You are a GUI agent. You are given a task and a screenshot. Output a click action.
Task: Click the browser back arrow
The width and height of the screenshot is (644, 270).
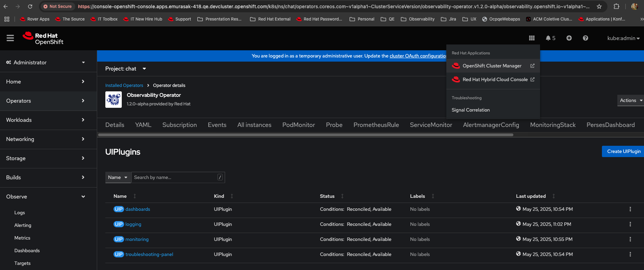pyautogui.click(x=5, y=7)
